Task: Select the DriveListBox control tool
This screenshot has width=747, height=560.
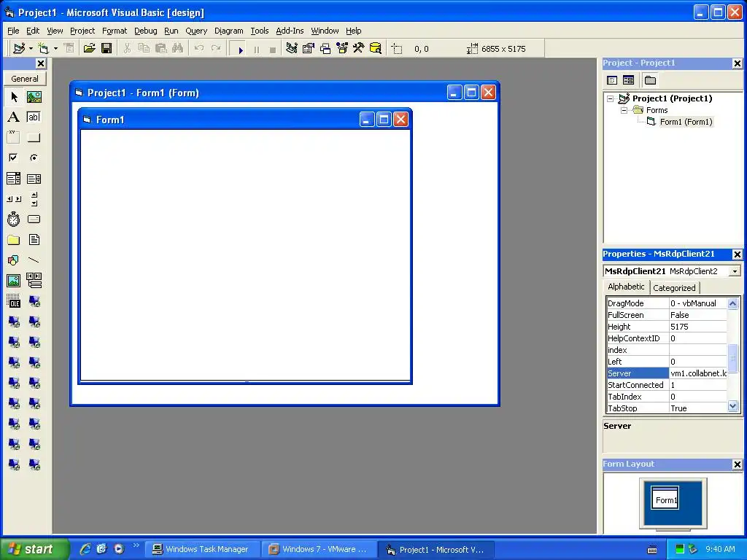Action: [x=34, y=219]
